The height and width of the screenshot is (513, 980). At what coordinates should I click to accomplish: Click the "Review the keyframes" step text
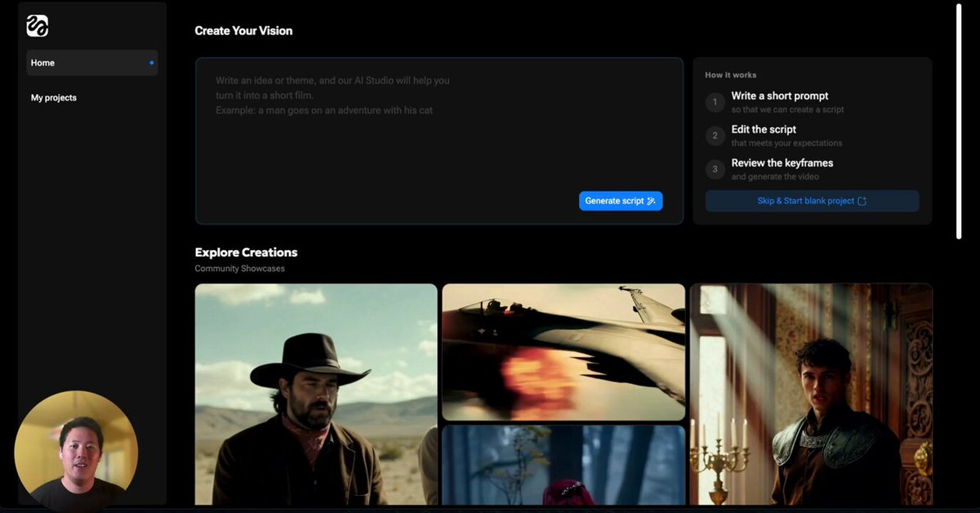point(782,163)
